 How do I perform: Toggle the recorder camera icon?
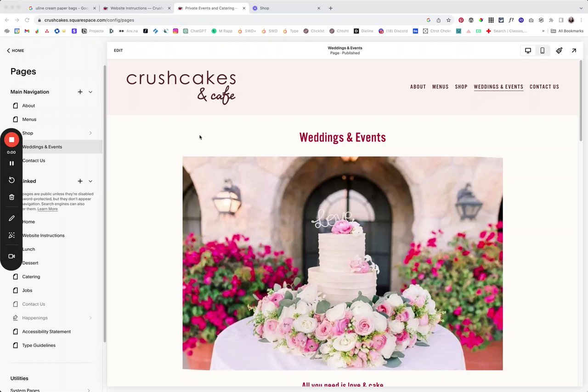11,256
